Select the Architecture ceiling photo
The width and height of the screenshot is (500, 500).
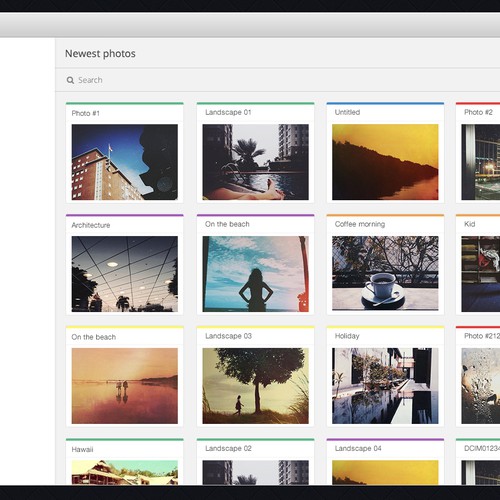pyautogui.click(x=125, y=274)
